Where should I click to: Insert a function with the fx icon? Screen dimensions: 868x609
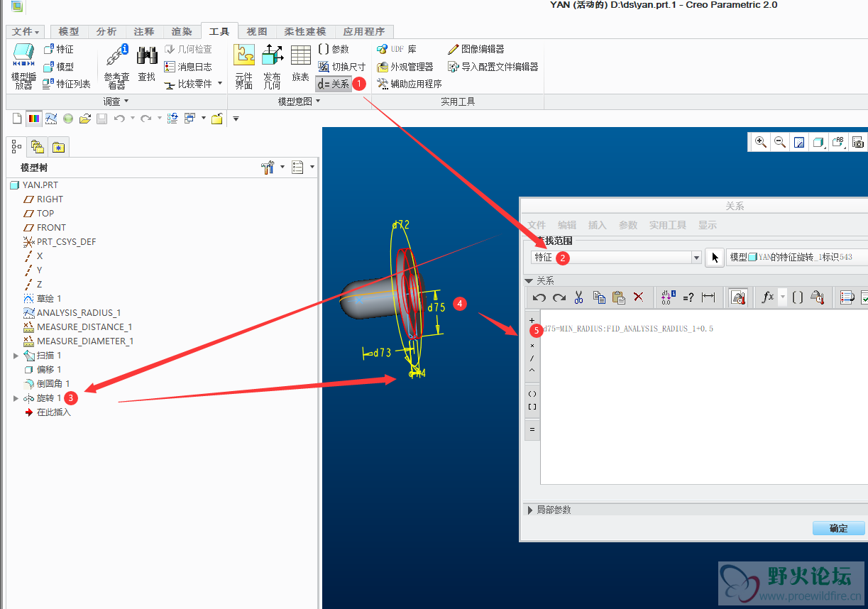[x=767, y=297]
